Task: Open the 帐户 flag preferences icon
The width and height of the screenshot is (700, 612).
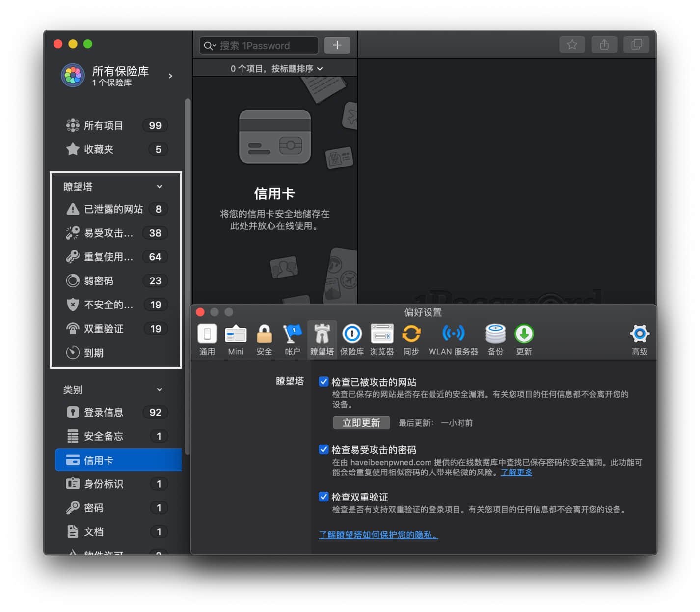Action: (x=293, y=339)
